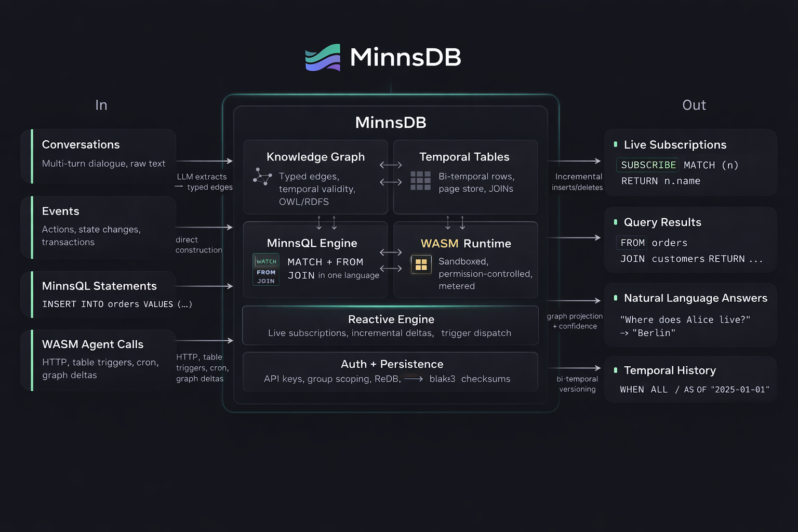798x532 pixels.
Task: Toggle the SUBSCRIBE keyword highlight
Action: 647,165
